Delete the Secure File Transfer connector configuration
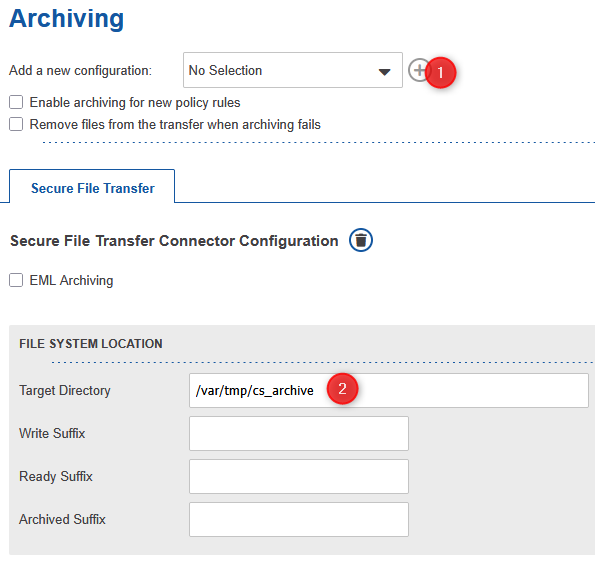The image size is (595, 568). 361,240
